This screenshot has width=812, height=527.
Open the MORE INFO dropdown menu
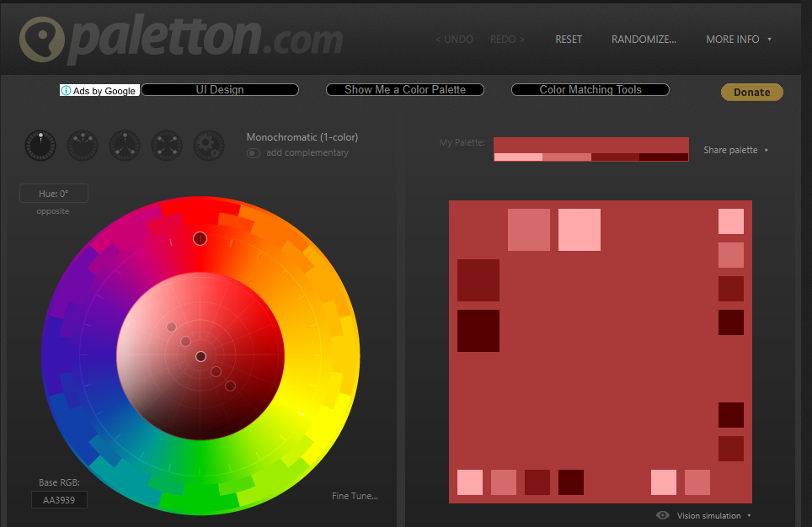739,40
